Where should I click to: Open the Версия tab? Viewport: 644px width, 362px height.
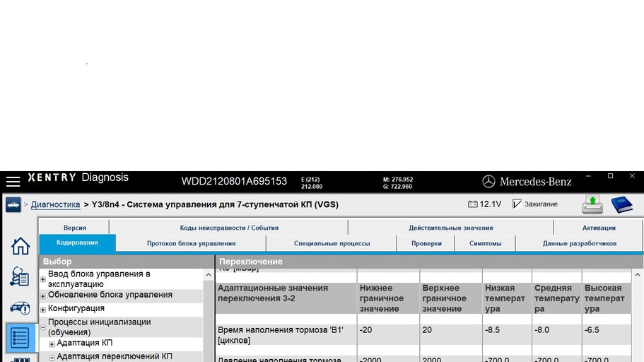click(x=74, y=228)
